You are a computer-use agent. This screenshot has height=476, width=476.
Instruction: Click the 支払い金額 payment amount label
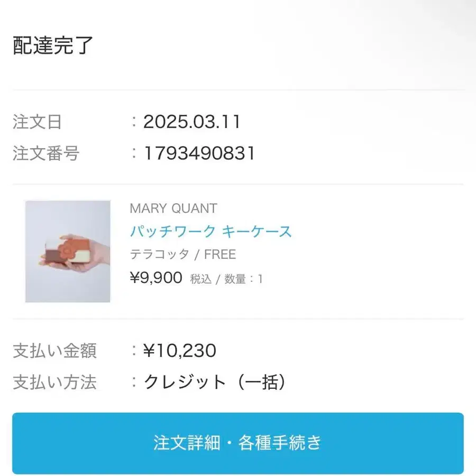tap(56, 351)
